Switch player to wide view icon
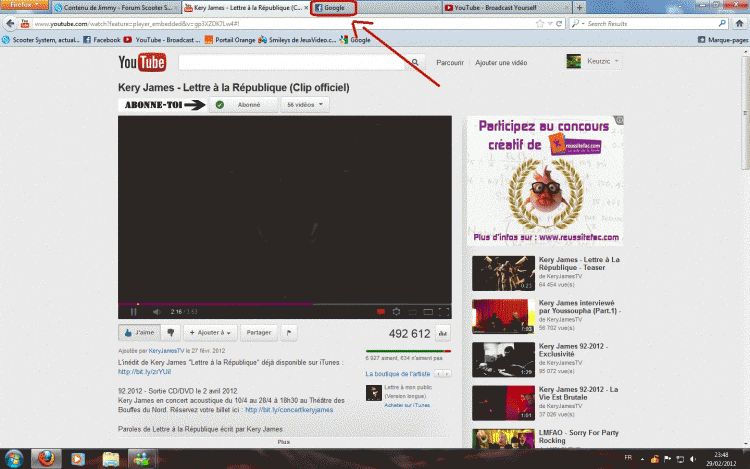750x469 pixels. coord(428,312)
